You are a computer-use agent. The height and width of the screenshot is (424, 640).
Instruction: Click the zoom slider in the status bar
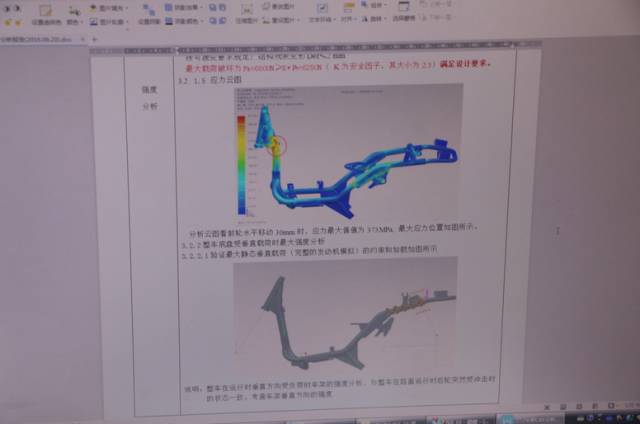632,404
